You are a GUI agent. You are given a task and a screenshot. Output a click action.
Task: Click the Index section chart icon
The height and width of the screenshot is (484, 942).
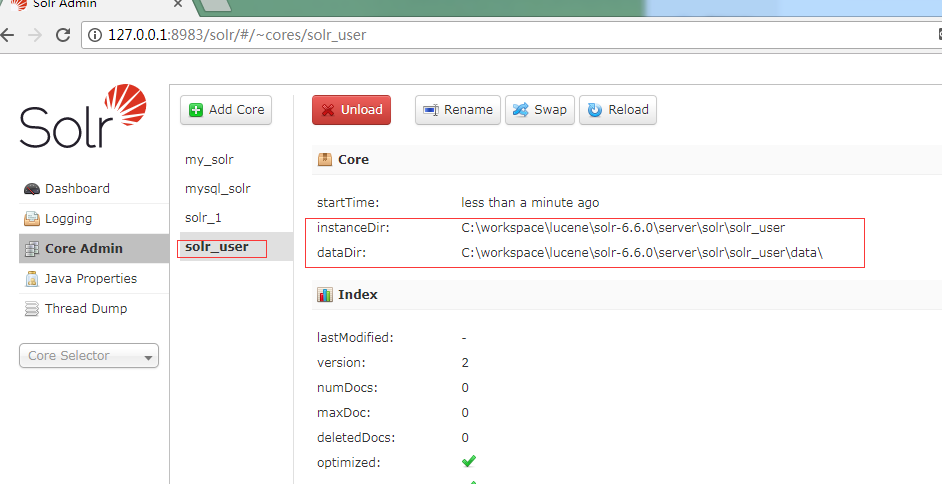325,295
